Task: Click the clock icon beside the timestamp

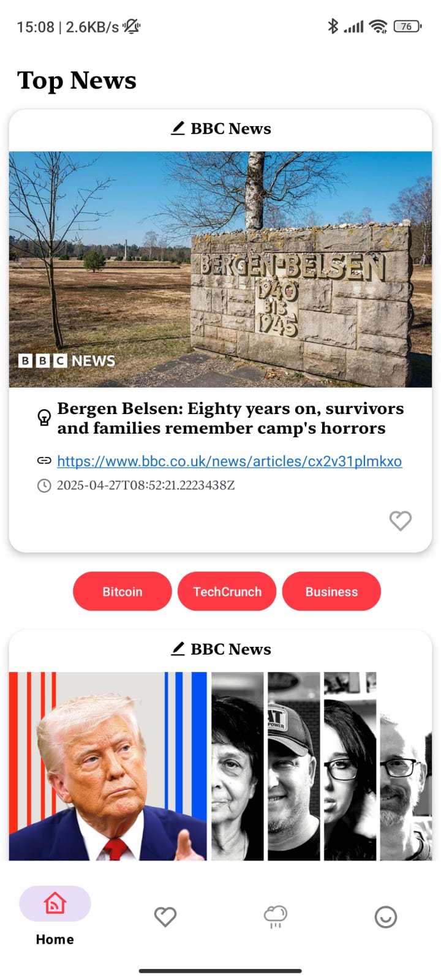Action: tap(44, 486)
